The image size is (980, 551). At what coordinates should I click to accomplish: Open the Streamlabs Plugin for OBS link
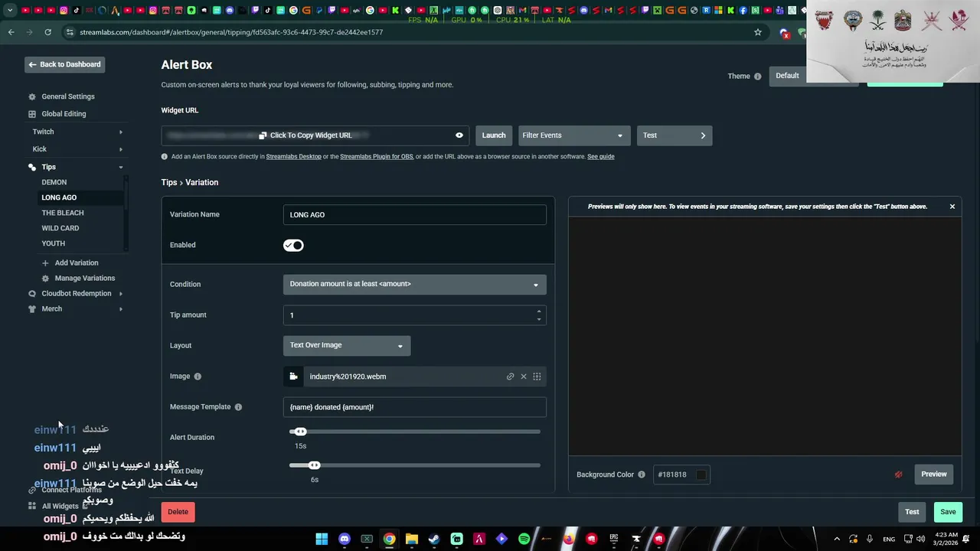pos(377,157)
